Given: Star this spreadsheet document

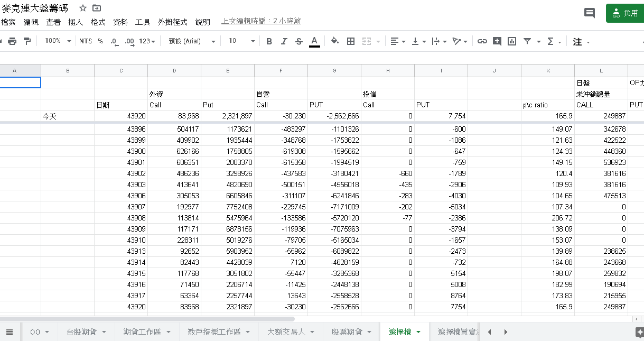Looking at the screenshot, I should 82,8.
